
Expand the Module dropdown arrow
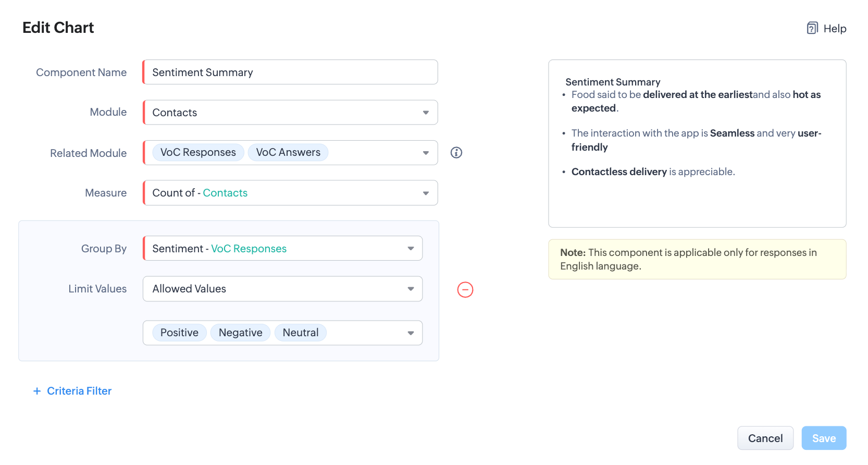tap(426, 113)
